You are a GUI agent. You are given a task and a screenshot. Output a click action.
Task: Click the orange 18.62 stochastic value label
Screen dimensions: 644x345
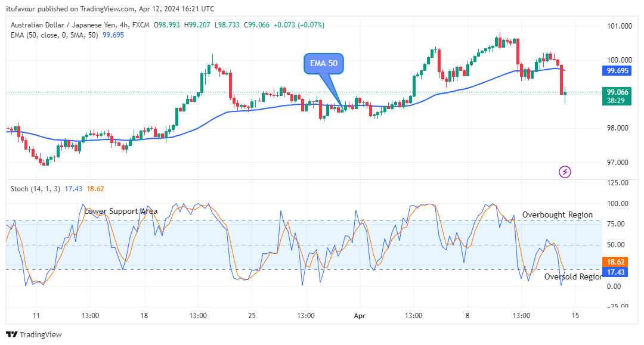point(615,262)
